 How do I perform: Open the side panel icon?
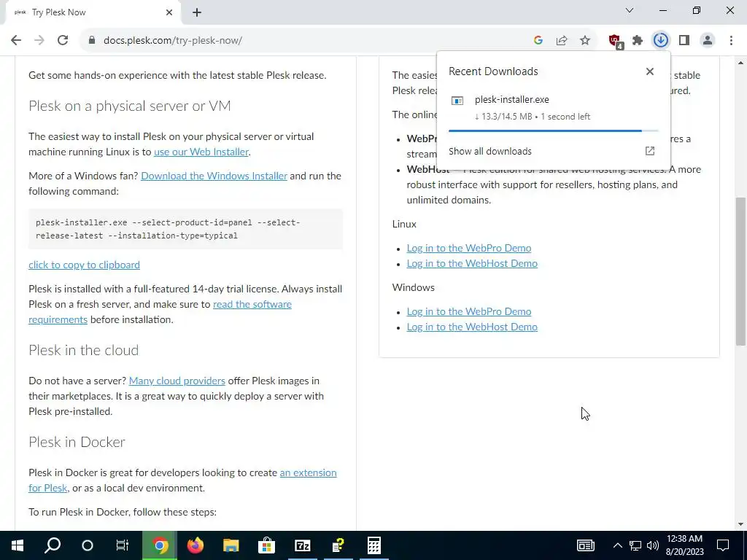point(684,41)
